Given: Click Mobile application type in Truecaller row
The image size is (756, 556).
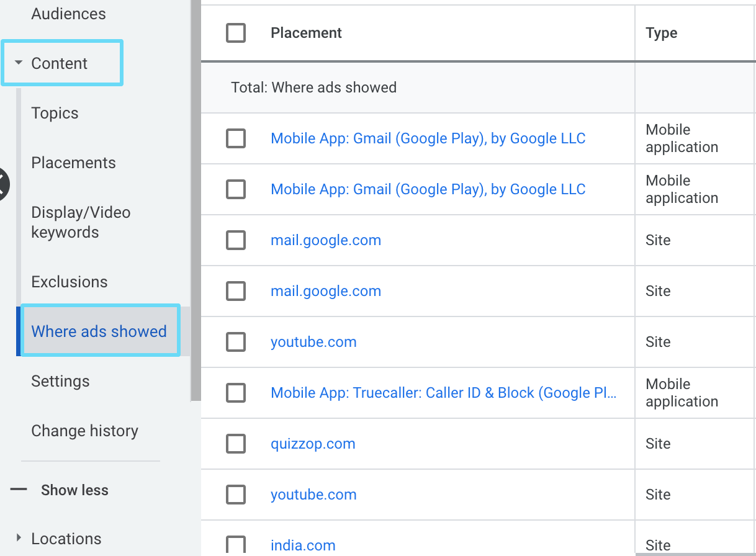Looking at the screenshot, I should [x=682, y=393].
